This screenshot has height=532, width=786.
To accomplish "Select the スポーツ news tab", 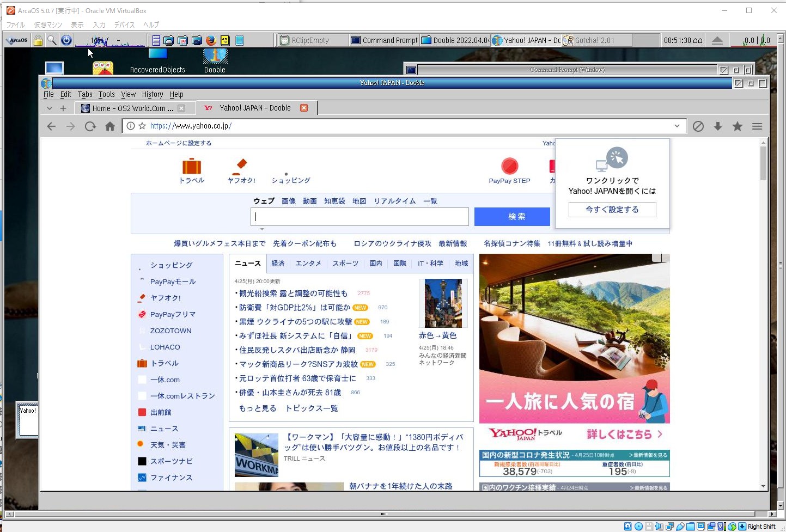I will point(346,263).
